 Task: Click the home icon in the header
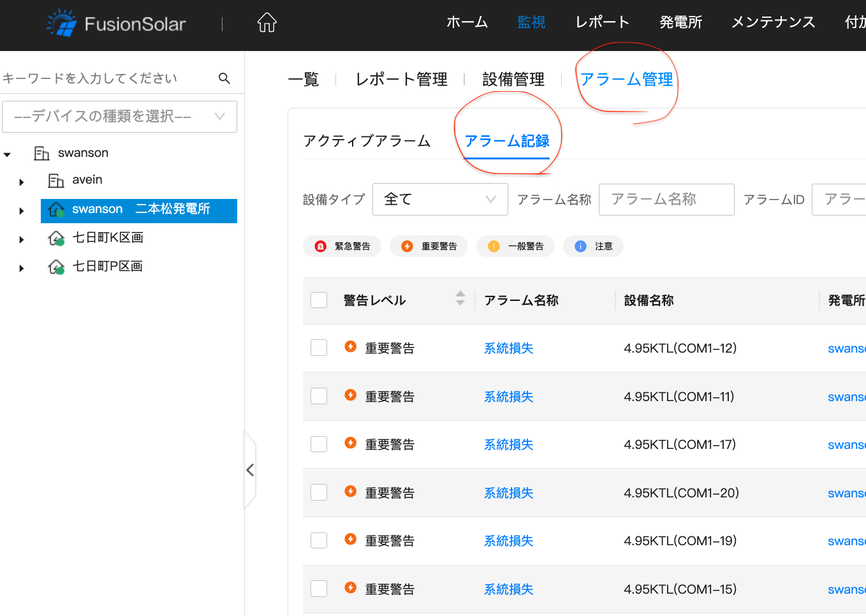pyautogui.click(x=267, y=23)
